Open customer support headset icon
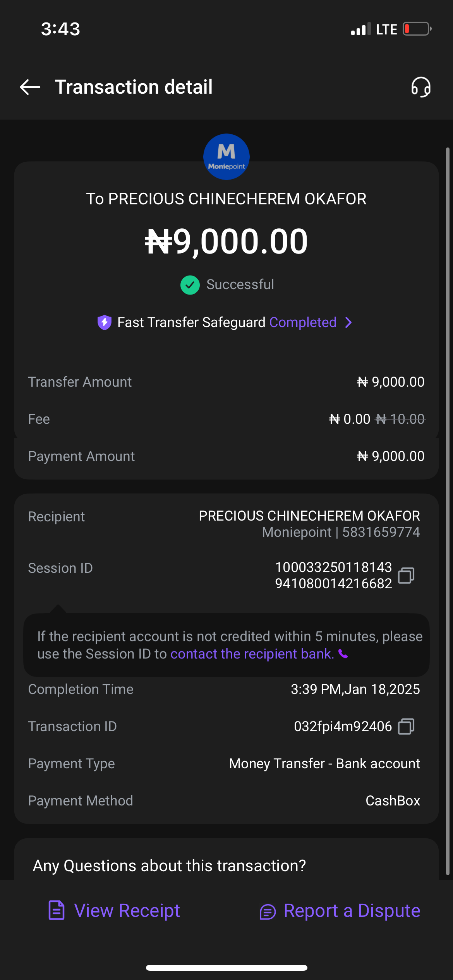 pos(421,87)
